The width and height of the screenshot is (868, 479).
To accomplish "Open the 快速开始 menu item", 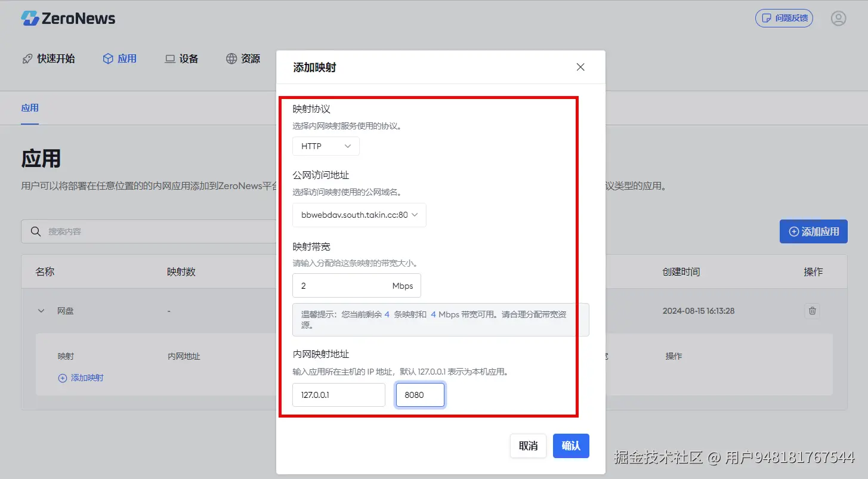I will point(49,58).
